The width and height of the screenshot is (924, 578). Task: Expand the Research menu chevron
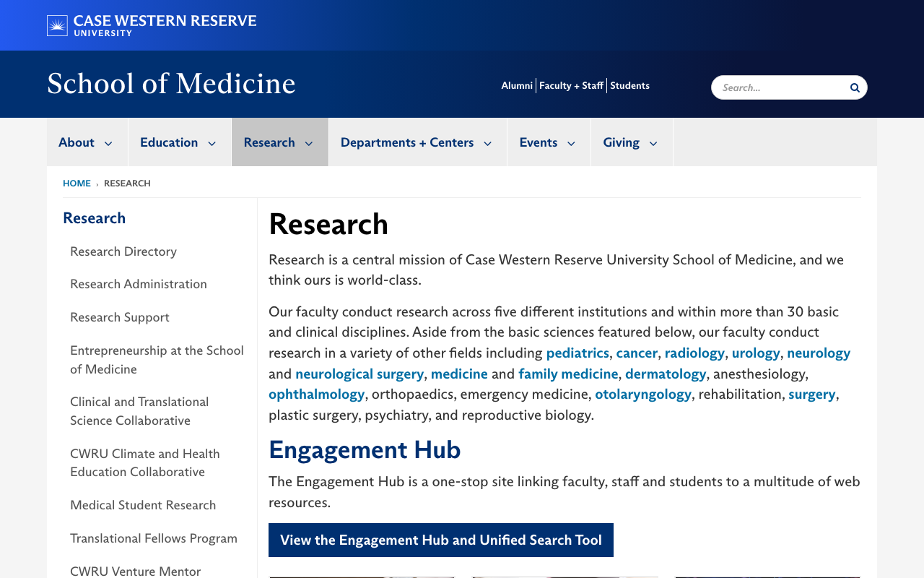(x=308, y=143)
